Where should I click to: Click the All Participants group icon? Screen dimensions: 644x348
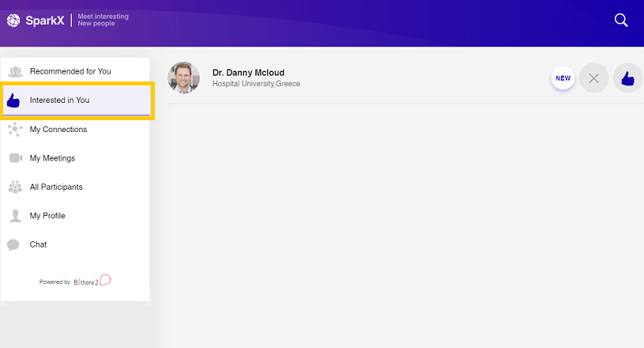click(x=15, y=187)
